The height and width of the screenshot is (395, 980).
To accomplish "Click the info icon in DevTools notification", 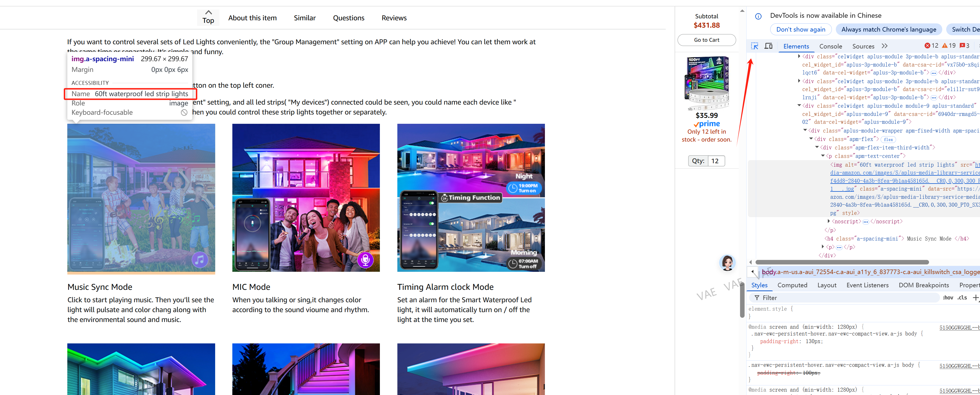I will [758, 16].
